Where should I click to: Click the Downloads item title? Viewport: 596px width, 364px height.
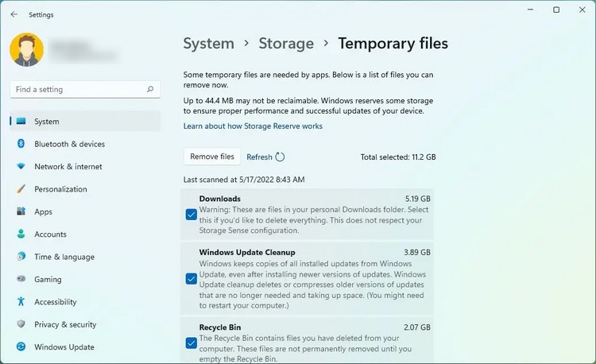219,199
